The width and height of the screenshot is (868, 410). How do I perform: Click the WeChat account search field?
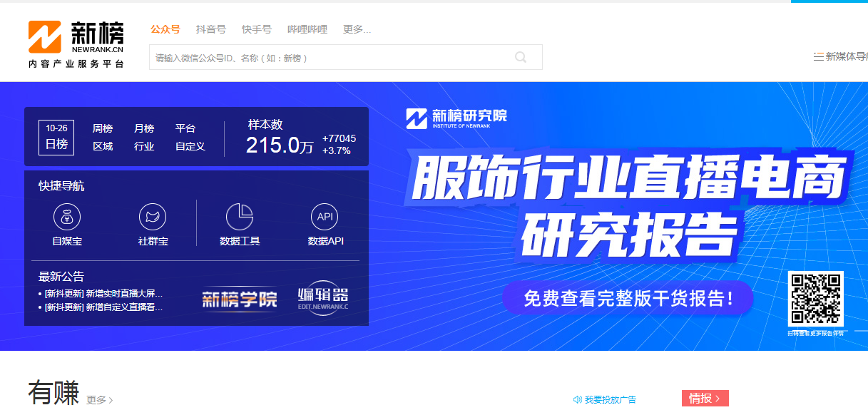[x=346, y=58]
